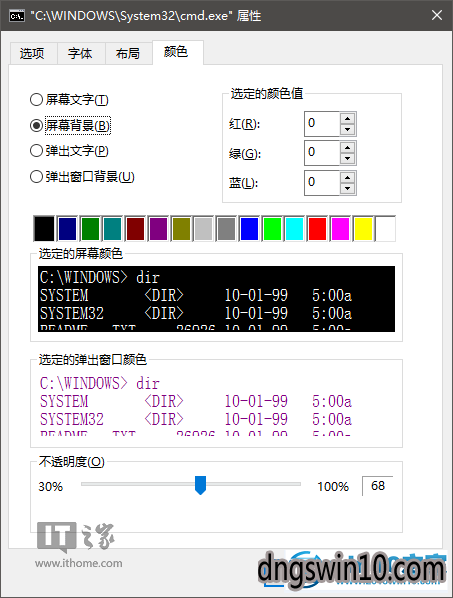The image size is (453, 598).
Task: Go to the 布局 tab
Action: pyautogui.click(x=129, y=53)
